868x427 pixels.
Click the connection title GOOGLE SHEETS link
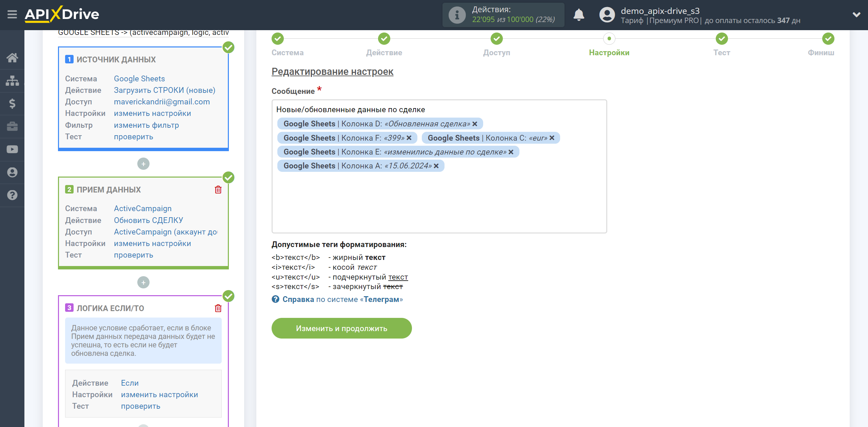point(143,33)
